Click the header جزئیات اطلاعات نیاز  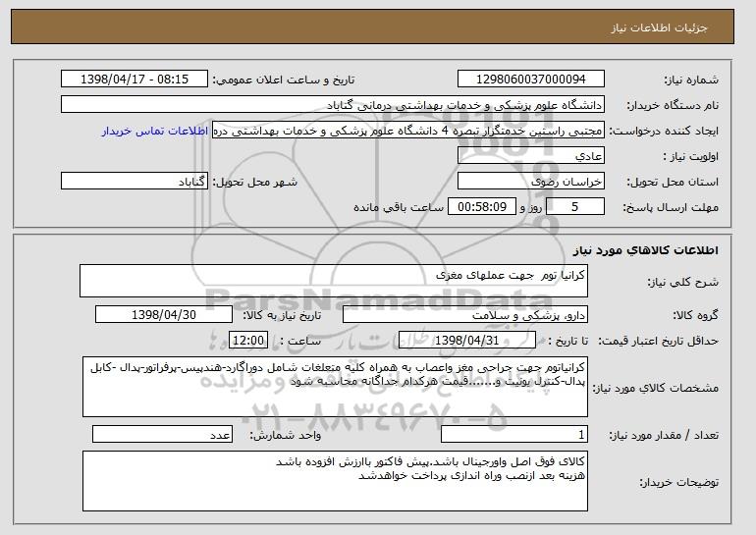(x=659, y=27)
